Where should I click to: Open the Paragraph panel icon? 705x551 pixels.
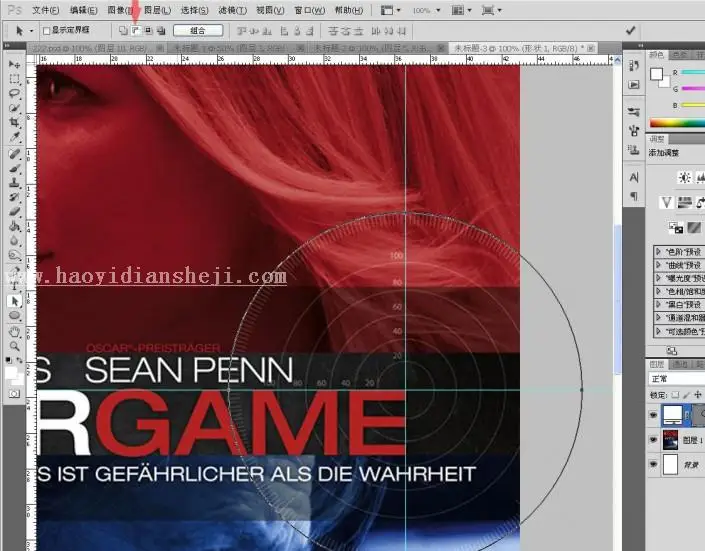tap(634, 196)
